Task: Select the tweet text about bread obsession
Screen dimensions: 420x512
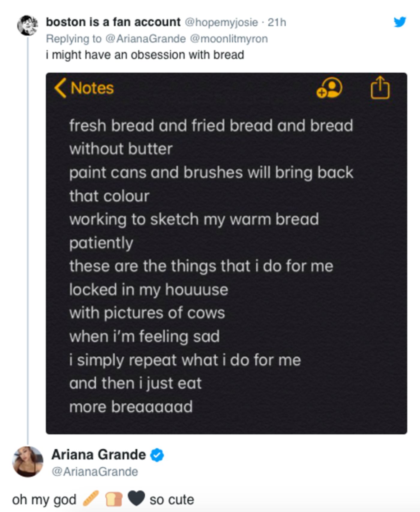Action: pos(145,54)
